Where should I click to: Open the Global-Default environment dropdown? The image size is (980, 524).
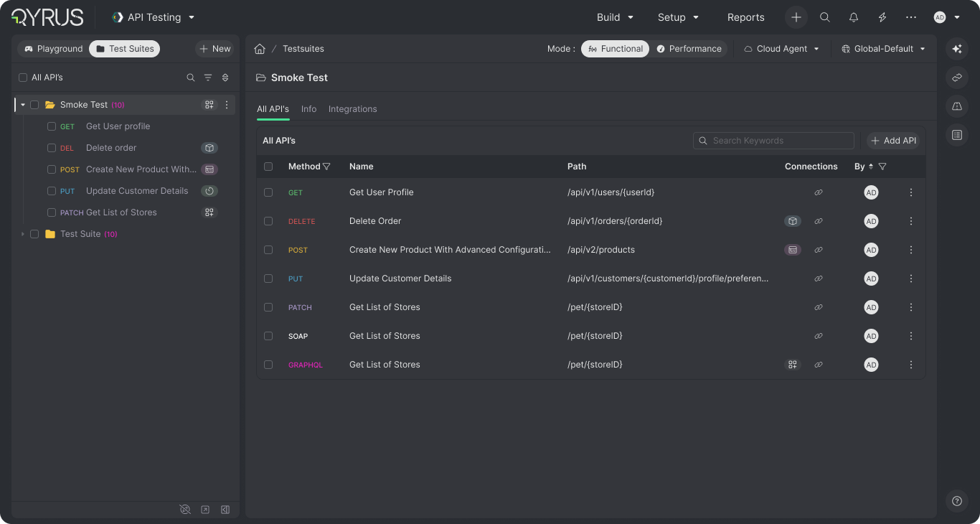click(x=884, y=49)
